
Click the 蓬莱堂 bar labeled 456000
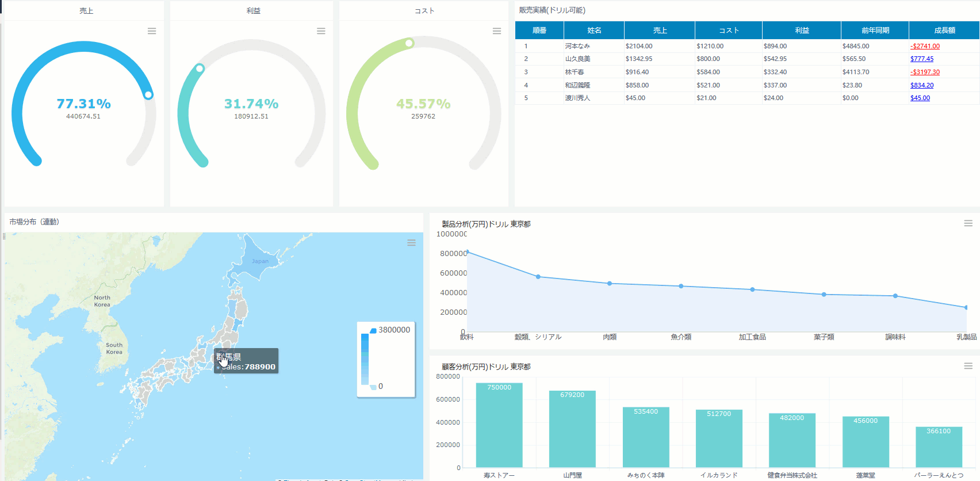pyautogui.click(x=866, y=442)
